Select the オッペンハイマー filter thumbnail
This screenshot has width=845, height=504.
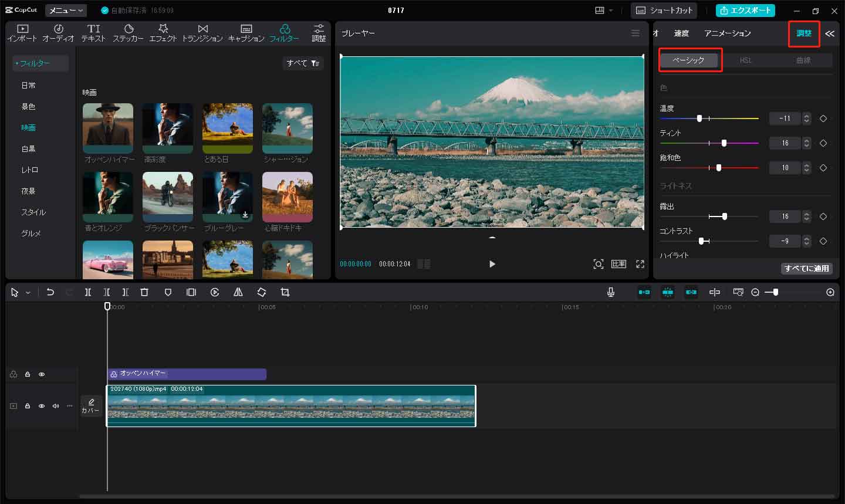coord(108,128)
